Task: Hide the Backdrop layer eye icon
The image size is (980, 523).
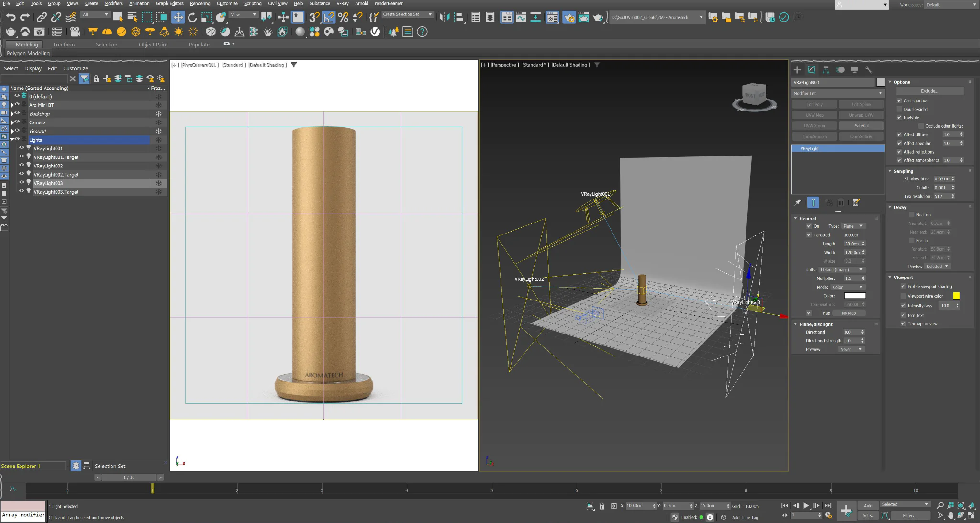Action: pos(17,113)
